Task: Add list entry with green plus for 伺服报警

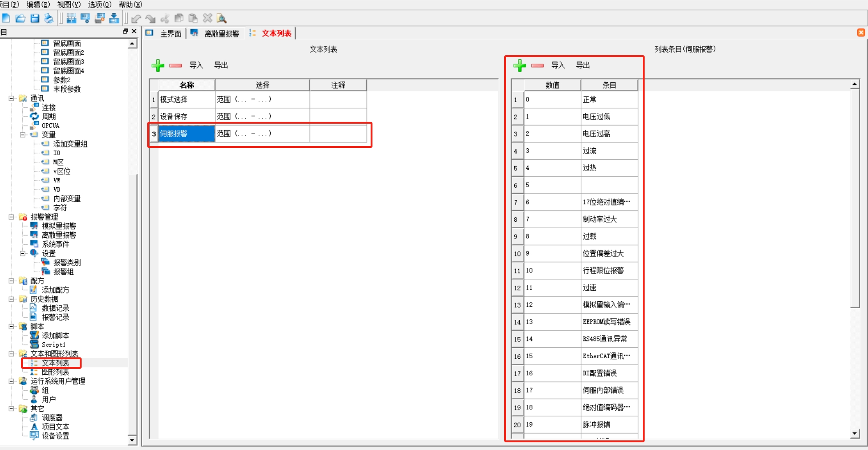Action: [520, 65]
